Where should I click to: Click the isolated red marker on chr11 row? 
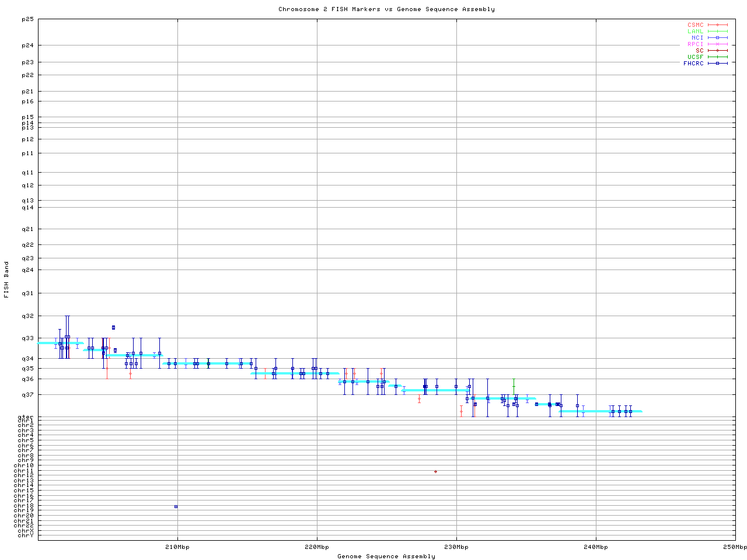(x=435, y=471)
